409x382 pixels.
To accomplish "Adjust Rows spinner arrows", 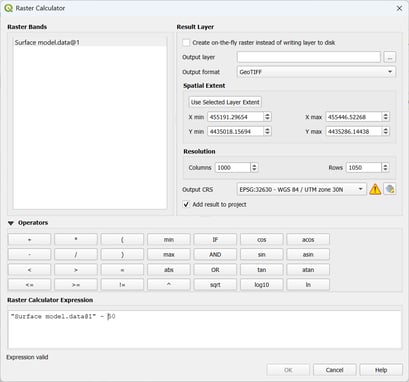I will point(385,167).
